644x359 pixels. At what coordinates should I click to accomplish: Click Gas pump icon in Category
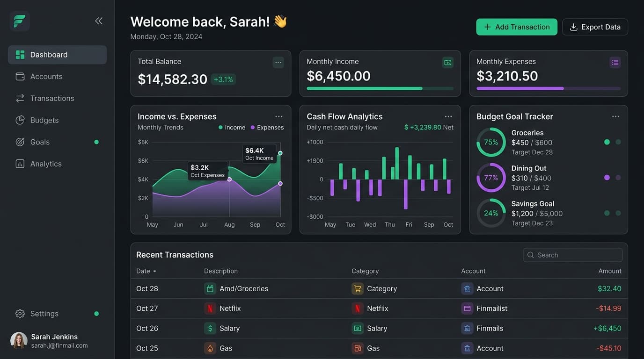(x=358, y=348)
